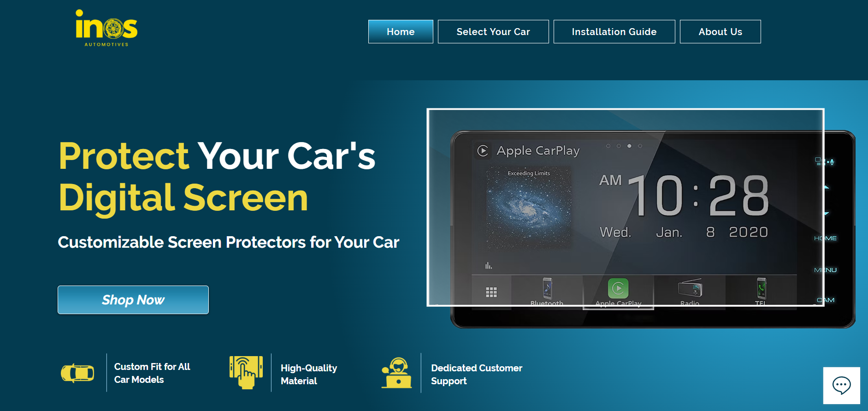Viewport: 868px width, 411px height.
Task: Click the Customizable Screen Protectors subtitle
Action: [x=228, y=242]
